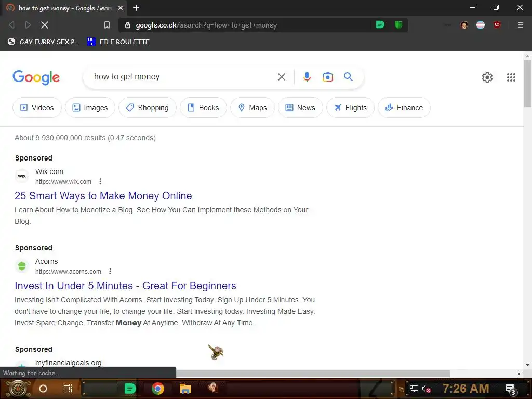Click the horizontal scrollbar thumb
This screenshot has width=532, height=399.
tap(313, 374)
